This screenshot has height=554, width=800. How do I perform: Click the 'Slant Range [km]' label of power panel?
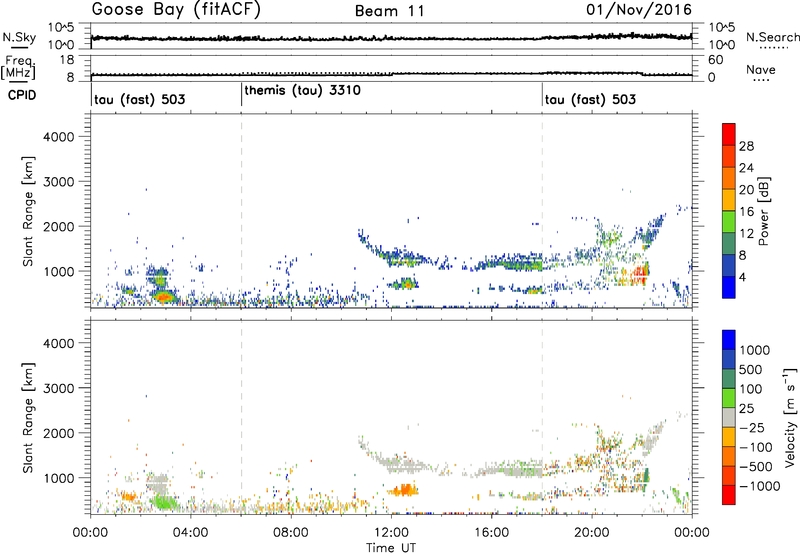(x=28, y=211)
